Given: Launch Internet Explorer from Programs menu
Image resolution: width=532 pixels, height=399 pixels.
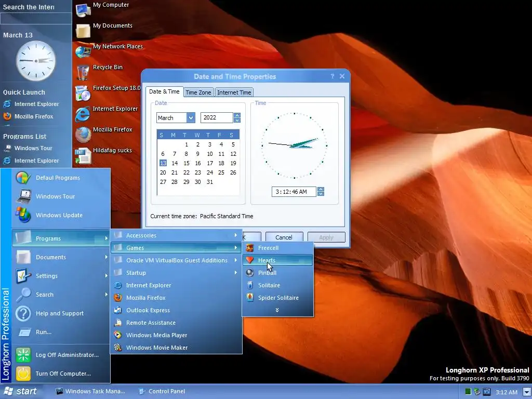Looking at the screenshot, I should tap(176, 285).
